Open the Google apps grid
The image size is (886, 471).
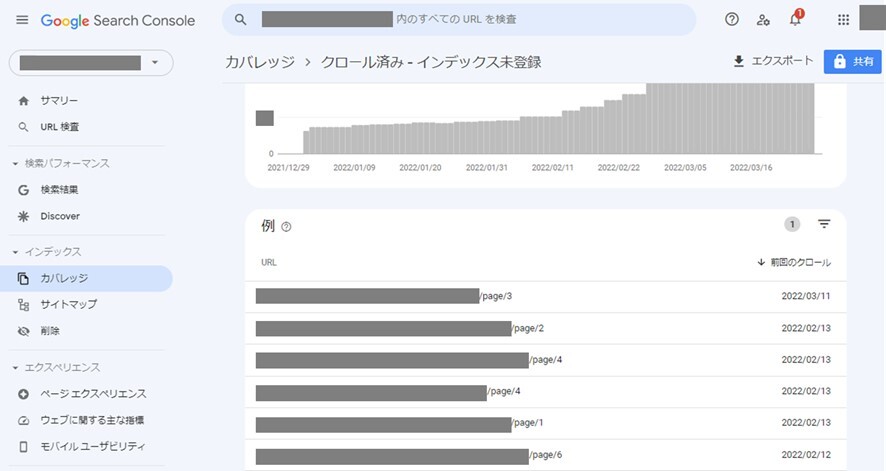843,20
